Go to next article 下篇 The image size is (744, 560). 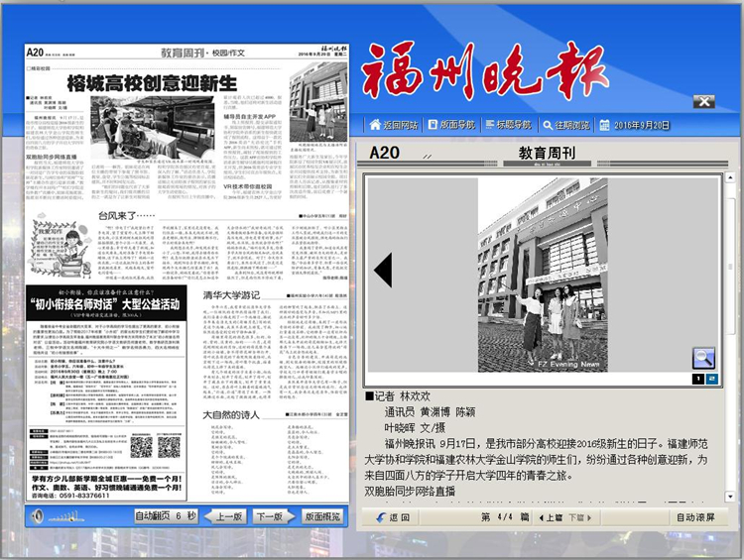(580, 517)
